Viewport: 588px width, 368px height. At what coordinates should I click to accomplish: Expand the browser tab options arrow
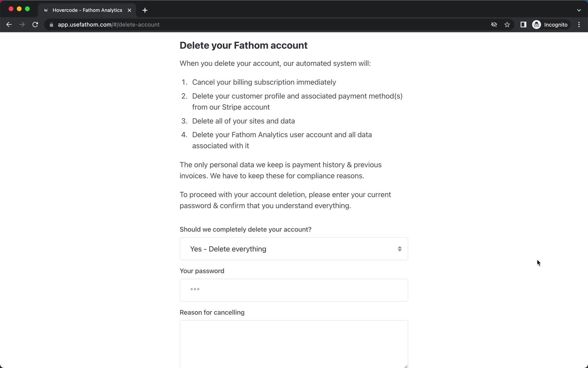coord(579,10)
